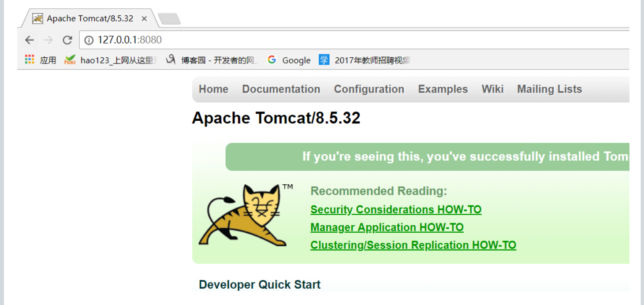
Task: Click the address bar showing 127.0.0.1:8080
Action: pos(354,40)
